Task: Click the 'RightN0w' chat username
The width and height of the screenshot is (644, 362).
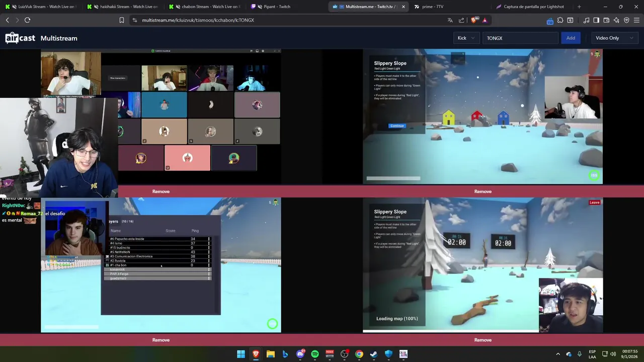Action: [14, 206]
